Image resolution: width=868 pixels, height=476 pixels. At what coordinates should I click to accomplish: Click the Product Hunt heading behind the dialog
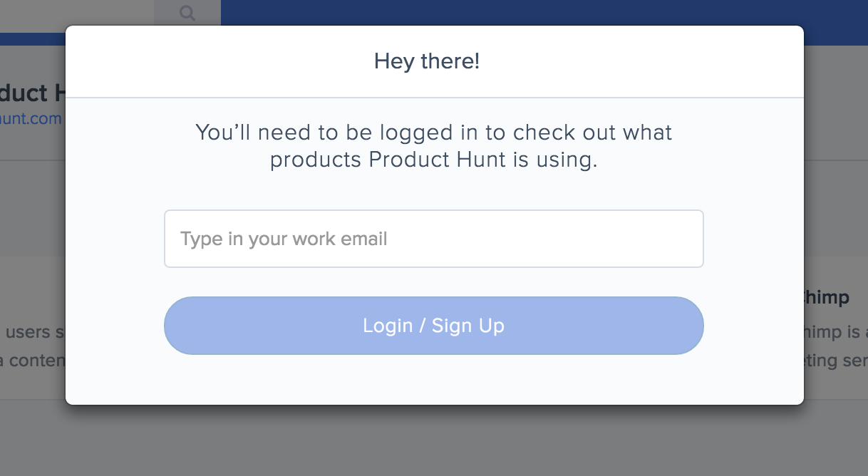[33, 93]
